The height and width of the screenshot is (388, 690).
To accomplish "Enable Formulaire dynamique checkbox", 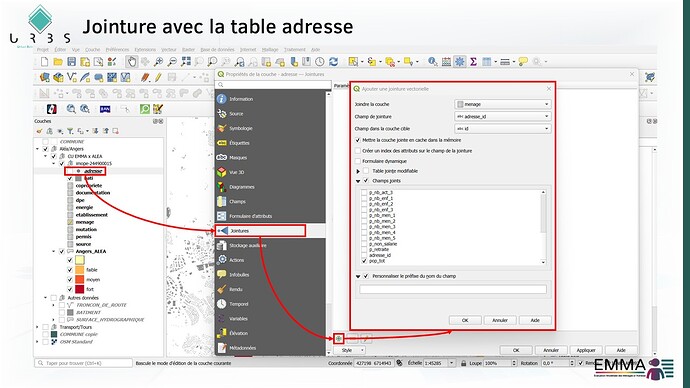I will 358,161.
